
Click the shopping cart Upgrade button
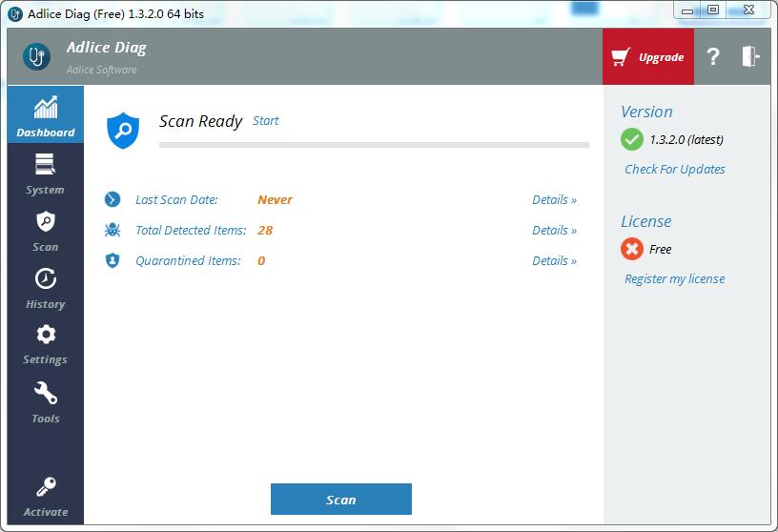pos(648,56)
